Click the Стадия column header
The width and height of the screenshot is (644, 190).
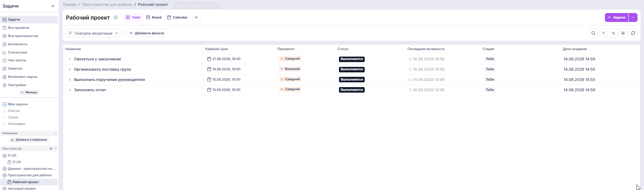[x=488, y=49]
